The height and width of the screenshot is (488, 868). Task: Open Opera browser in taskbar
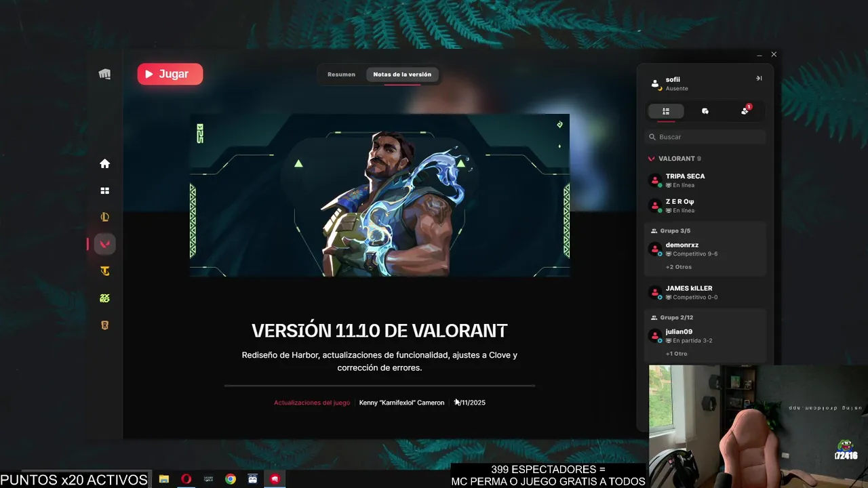(186, 479)
